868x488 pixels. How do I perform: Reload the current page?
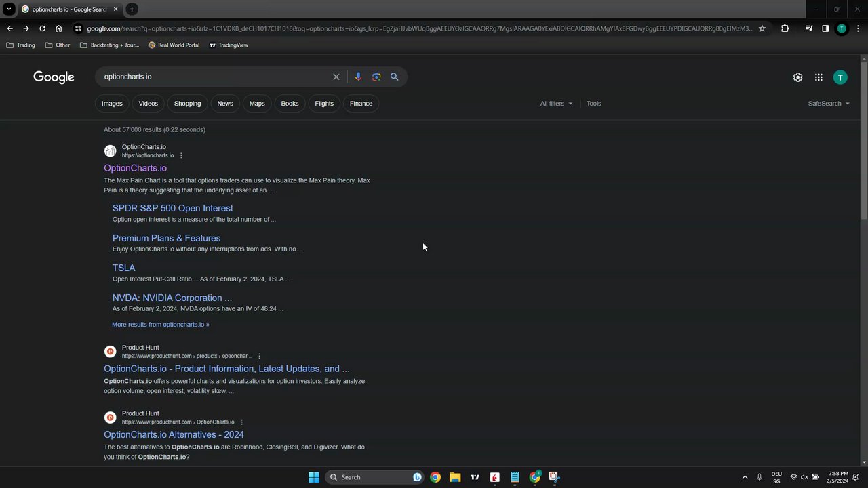[x=42, y=28]
